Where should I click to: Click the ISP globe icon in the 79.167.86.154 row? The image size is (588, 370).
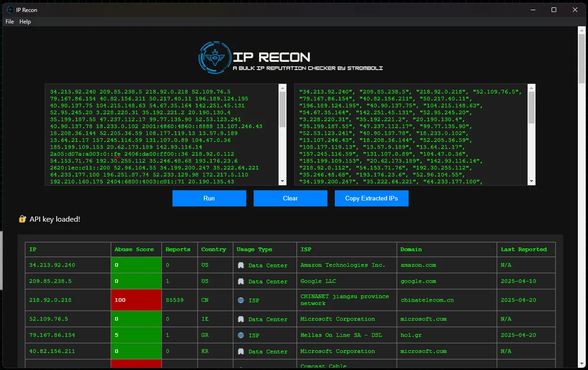(x=241, y=335)
